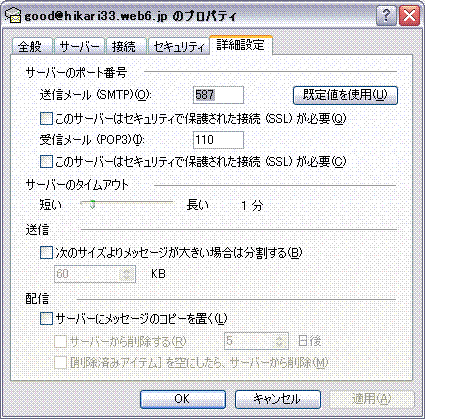Click the SMTP port field showing 587
Screen dimensions: 450x419
(x=218, y=95)
